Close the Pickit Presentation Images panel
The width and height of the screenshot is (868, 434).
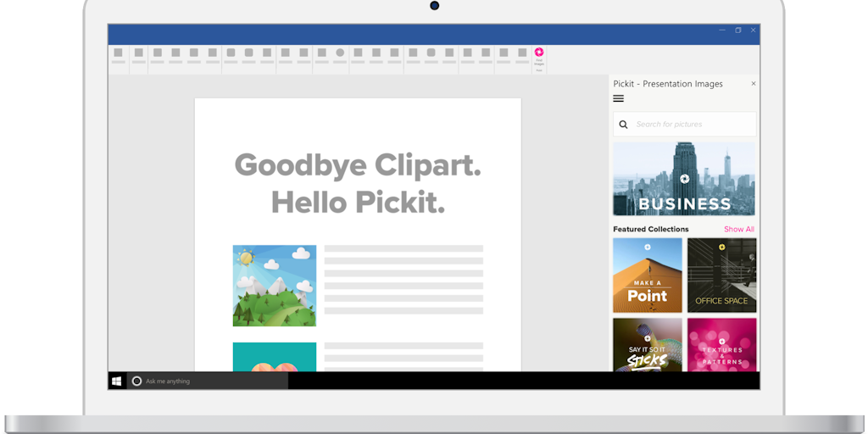click(x=753, y=84)
